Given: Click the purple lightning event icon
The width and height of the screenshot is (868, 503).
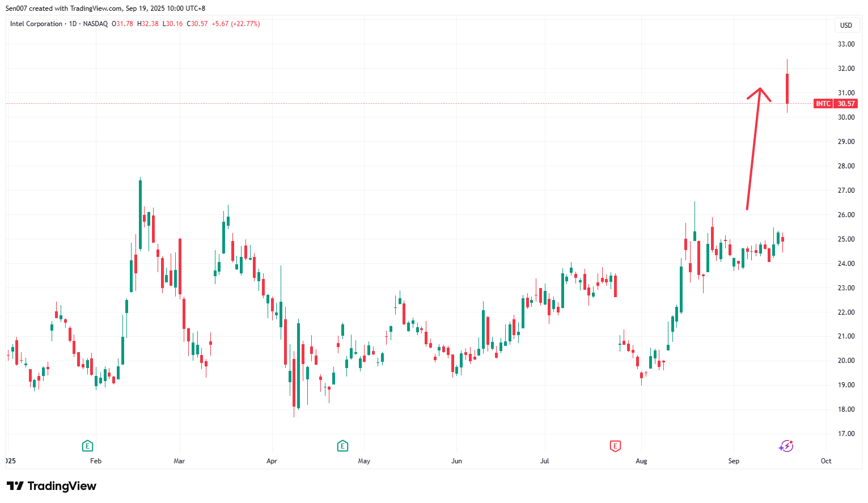Looking at the screenshot, I should 786,446.
